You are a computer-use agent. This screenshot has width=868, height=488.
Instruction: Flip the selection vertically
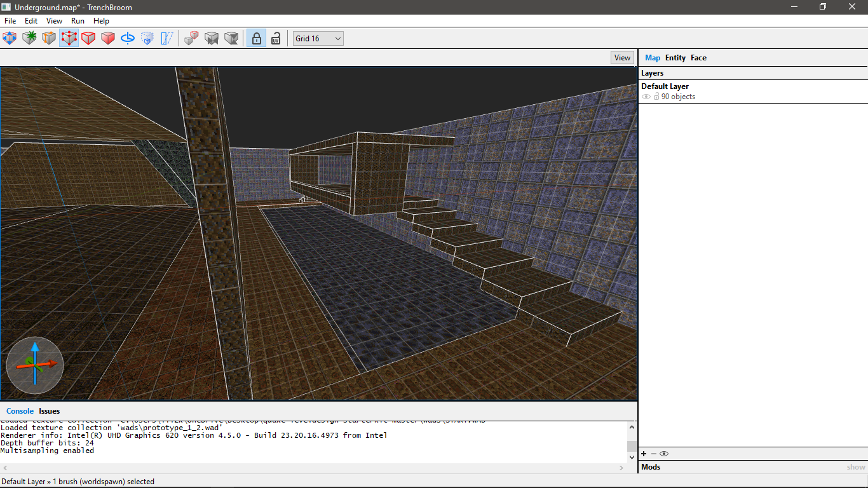(x=231, y=38)
